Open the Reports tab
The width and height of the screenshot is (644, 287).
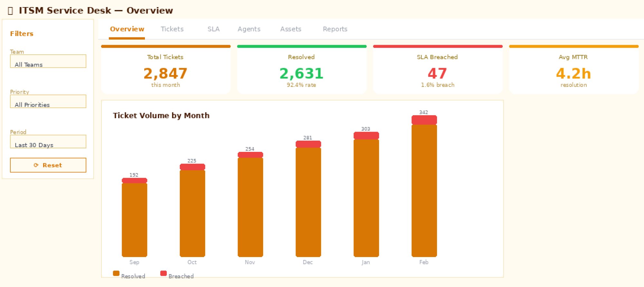pyautogui.click(x=335, y=29)
